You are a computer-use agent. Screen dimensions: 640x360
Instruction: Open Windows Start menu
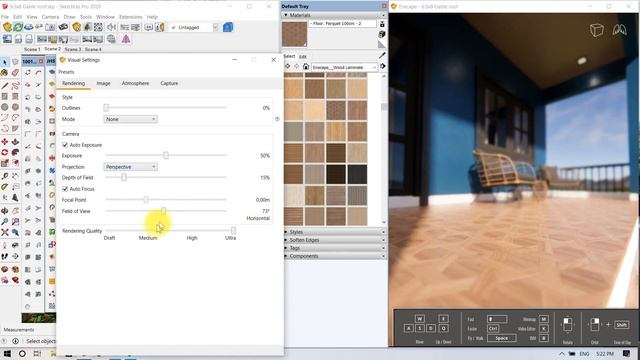coord(7,353)
